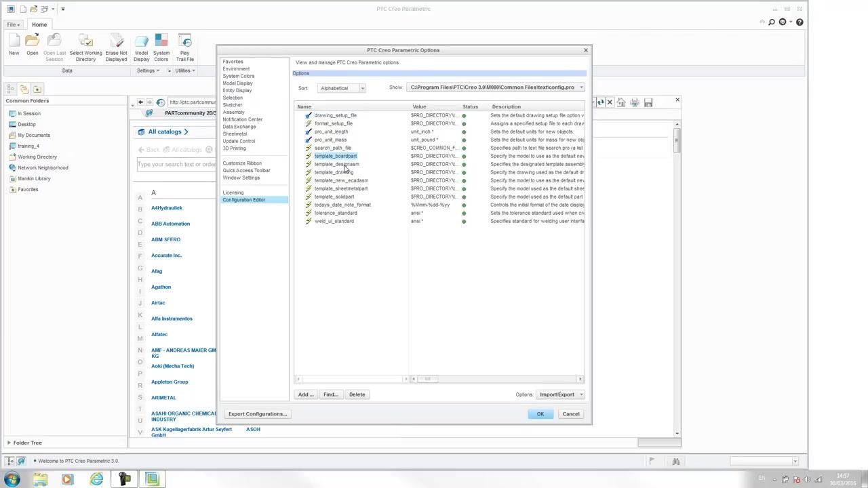Cancel the Options dialog

571,414
